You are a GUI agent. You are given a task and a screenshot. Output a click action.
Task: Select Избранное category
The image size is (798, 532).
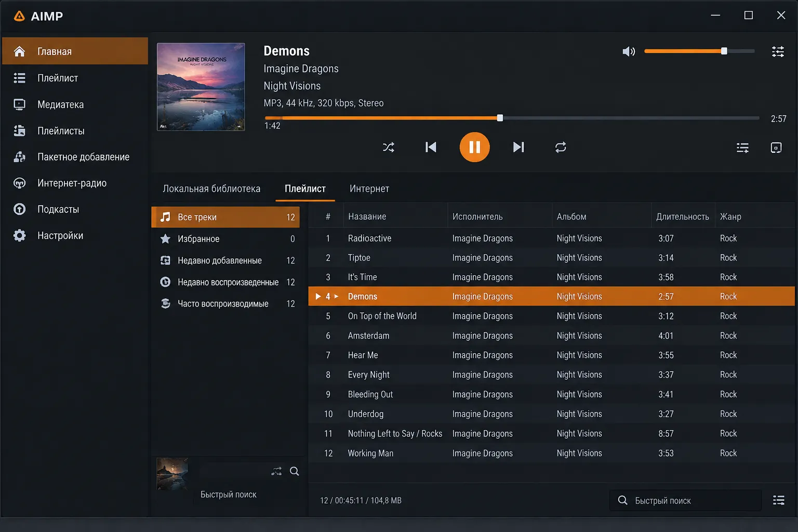(226, 239)
